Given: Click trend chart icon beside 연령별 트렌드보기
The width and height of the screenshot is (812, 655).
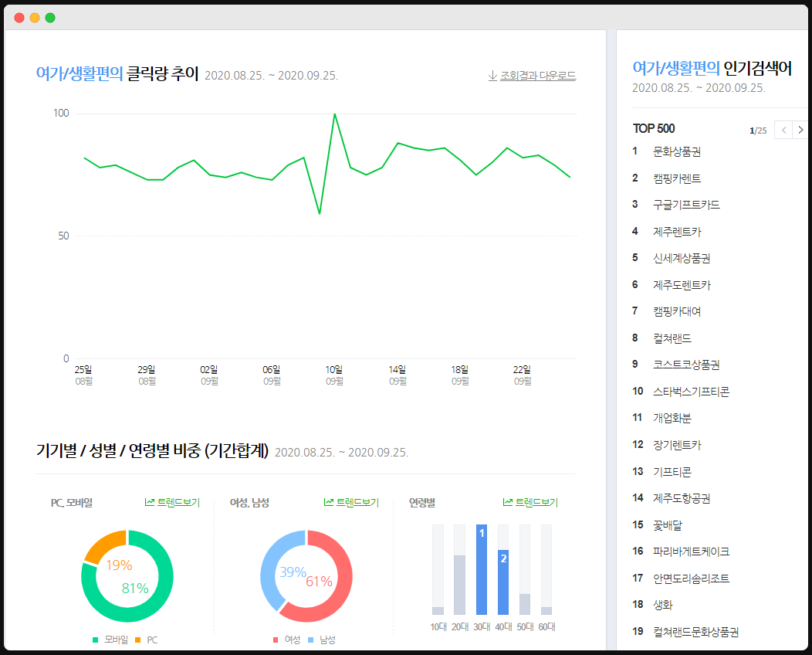Looking at the screenshot, I should (508, 502).
